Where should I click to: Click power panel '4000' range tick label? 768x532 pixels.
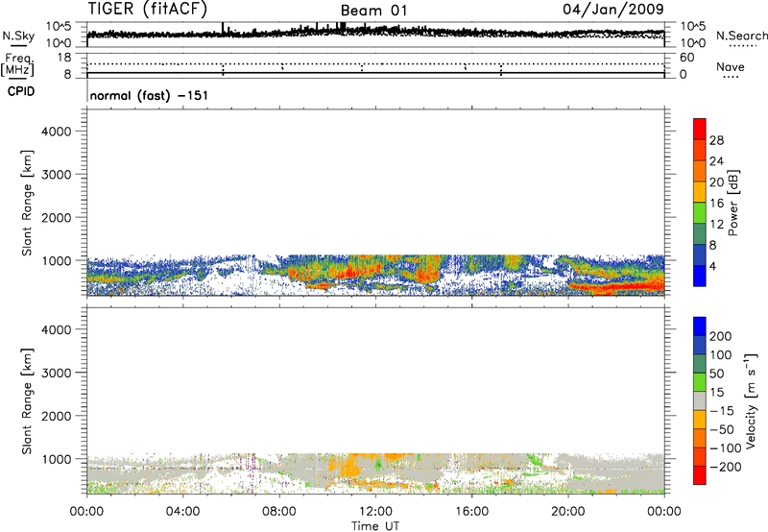[56, 132]
